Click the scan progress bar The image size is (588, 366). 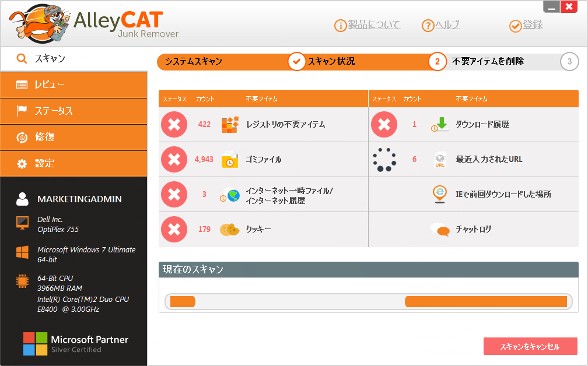point(369,301)
